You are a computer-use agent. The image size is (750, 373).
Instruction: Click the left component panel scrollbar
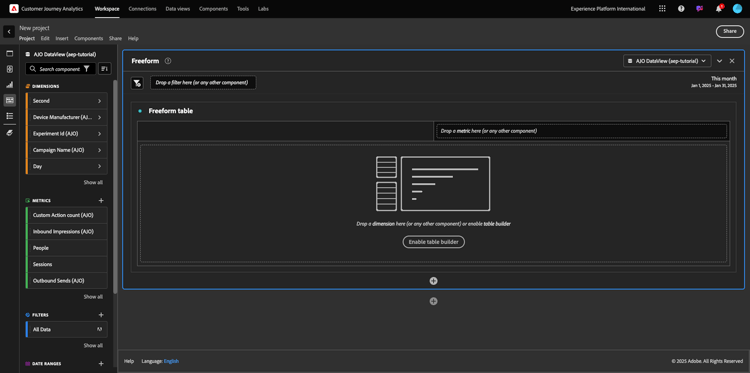tap(115, 186)
